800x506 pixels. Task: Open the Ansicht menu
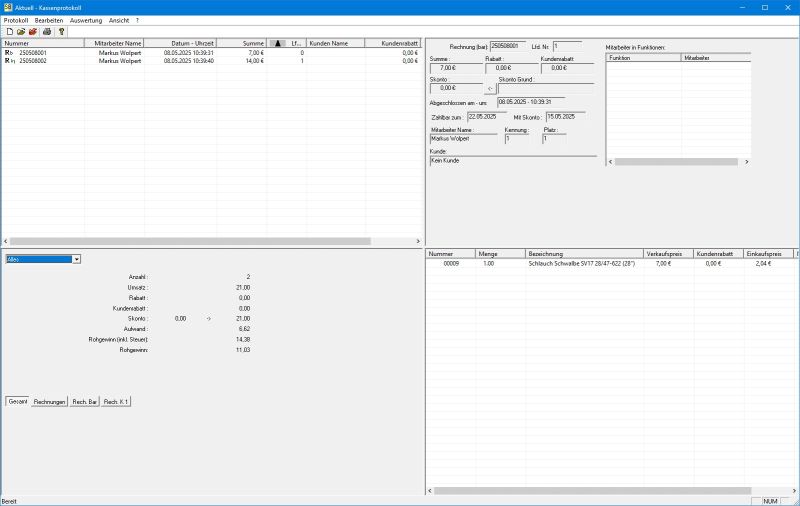(119, 20)
